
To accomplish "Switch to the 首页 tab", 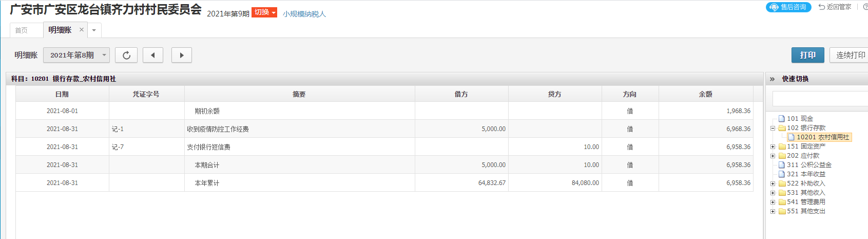I will [22, 30].
